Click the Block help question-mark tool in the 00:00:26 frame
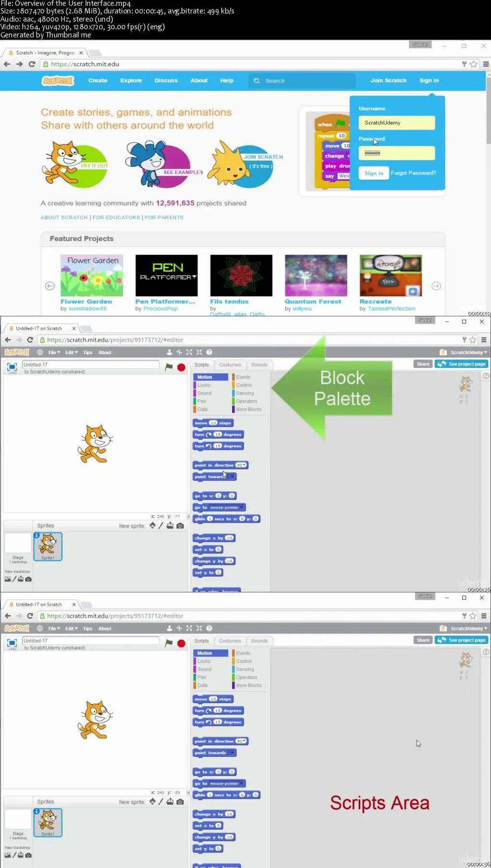The width and height of the screenshot is (491, 868). coord(209,352)
